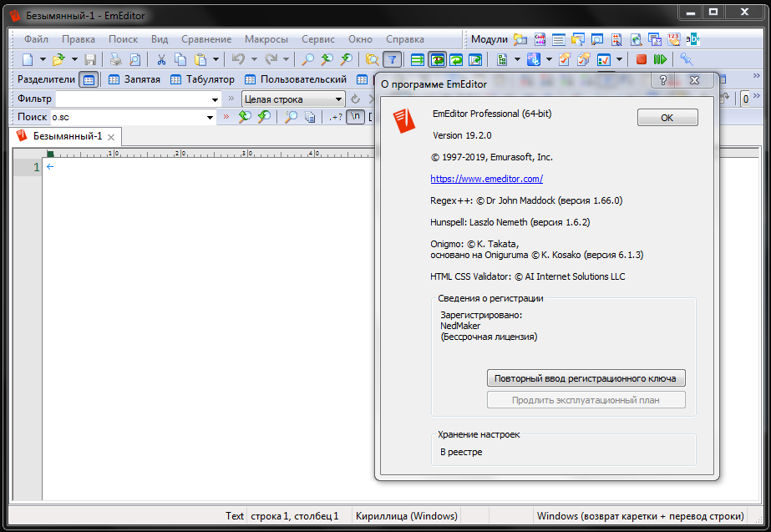Click the printer icon
771x532 pixels.
[x=115, y=60]
